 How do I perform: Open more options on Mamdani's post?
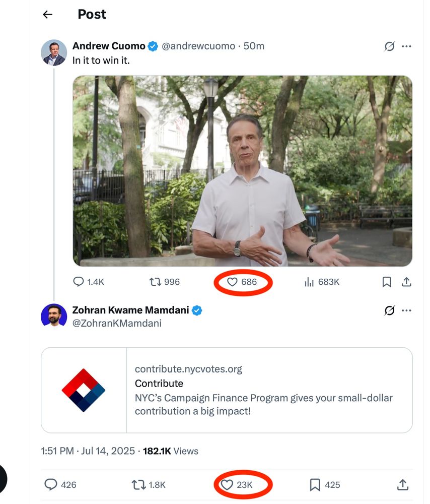pyautogui.click(x=406, y=310)
